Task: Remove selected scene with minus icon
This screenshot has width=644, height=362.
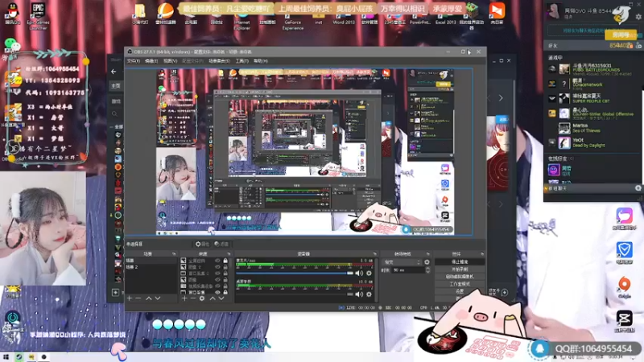Action: pyautogui.click(x=138, y=298)
